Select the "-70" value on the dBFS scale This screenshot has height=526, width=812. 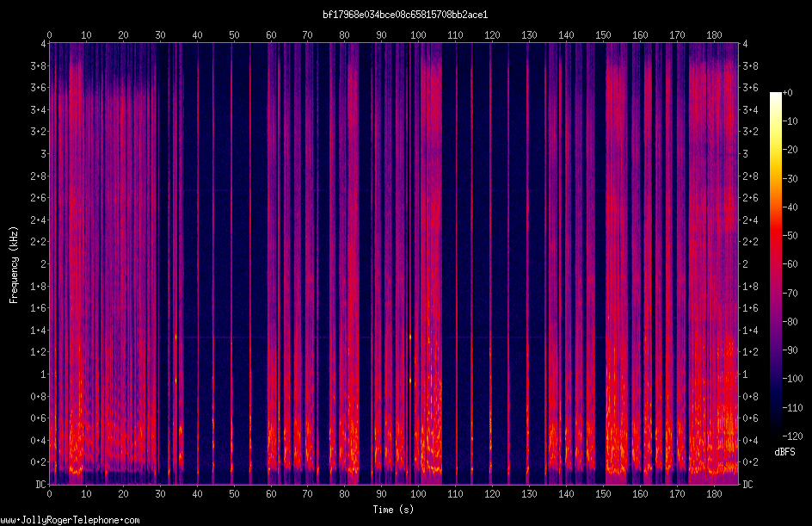[790, 294]
